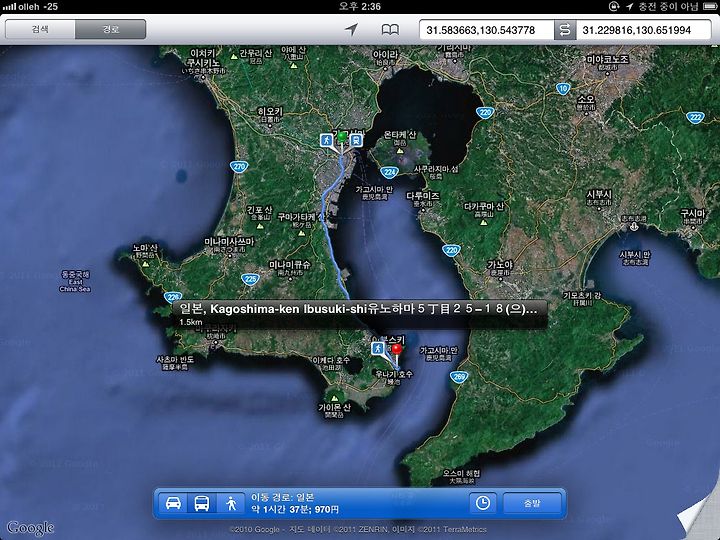
Task: Tap the 우나기 호수 lake label
Action: [x=394, y=377]
